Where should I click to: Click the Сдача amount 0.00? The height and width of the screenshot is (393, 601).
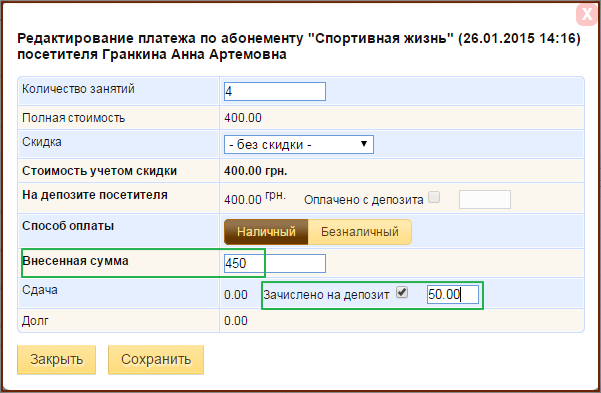236,295
